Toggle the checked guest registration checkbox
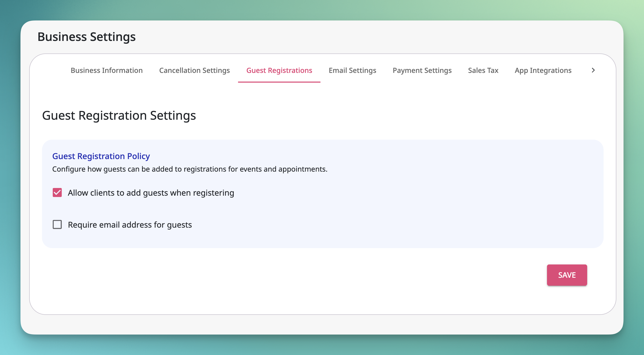This screenshot has height=355, width=644. tap(57, 193)
